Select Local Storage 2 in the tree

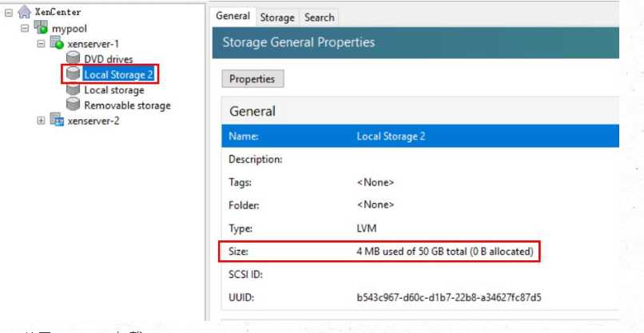coord(118,75)
